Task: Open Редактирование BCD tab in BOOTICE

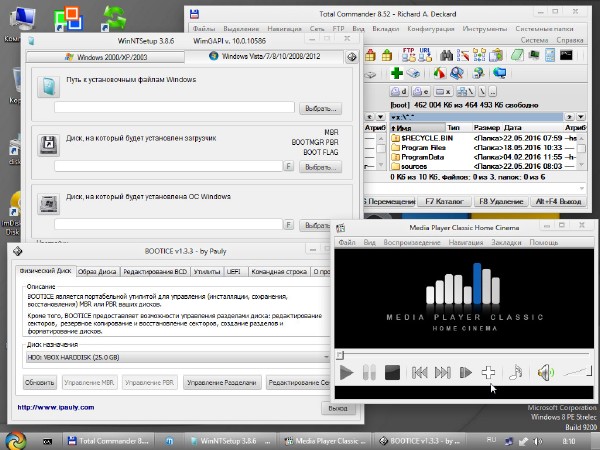Action: click(x=155, y=271)
